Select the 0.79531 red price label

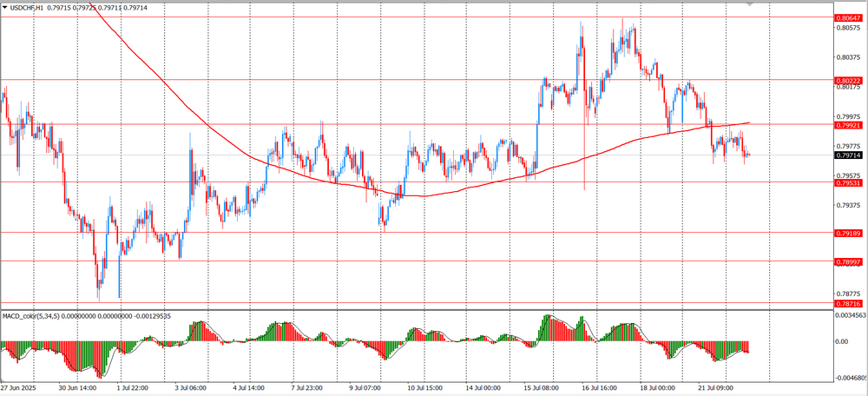[847, 182]
